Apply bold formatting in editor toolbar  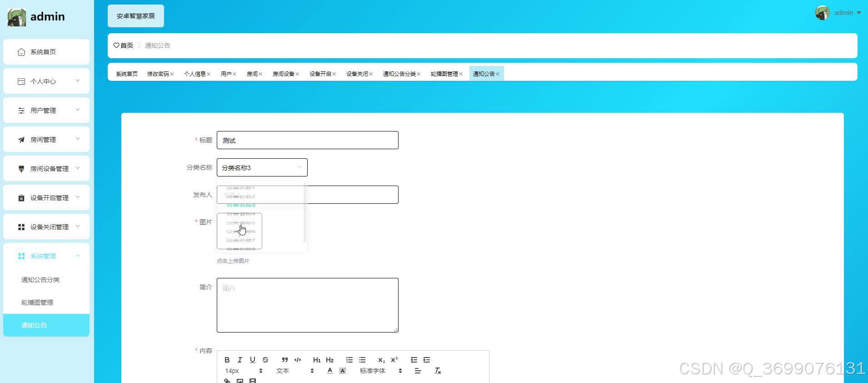[227, 360]
